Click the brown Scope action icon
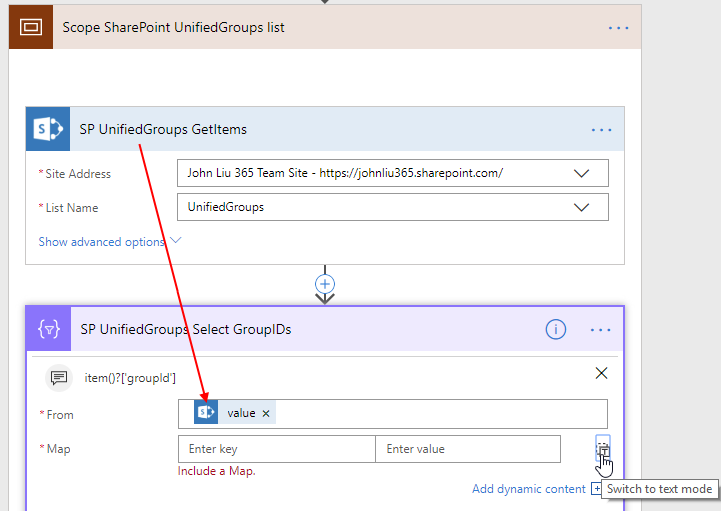 coord(30,27)
